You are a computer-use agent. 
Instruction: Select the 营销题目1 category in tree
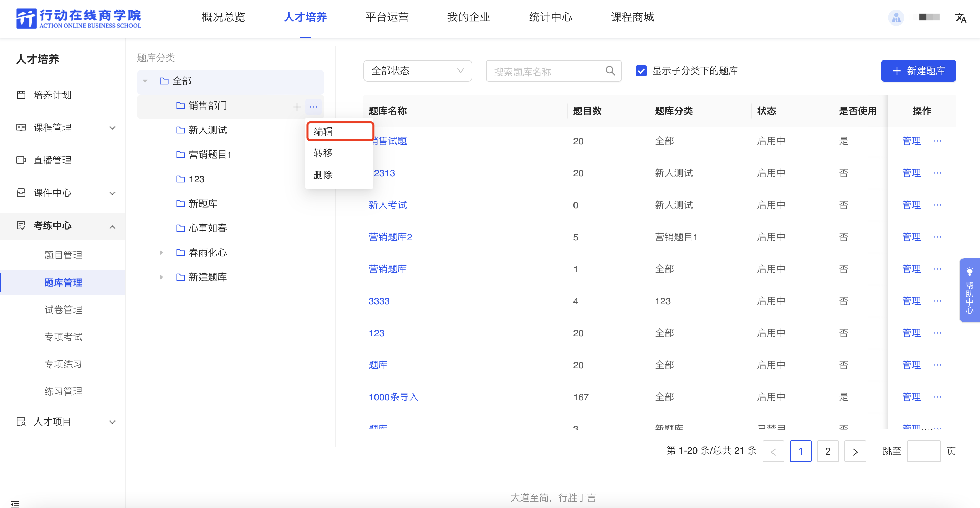pos(210,154)
